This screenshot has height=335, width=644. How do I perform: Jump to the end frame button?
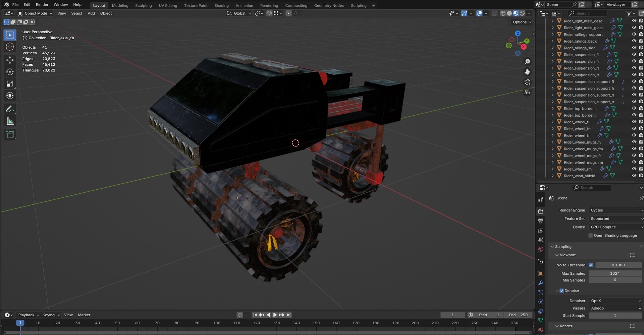(289, 315)
